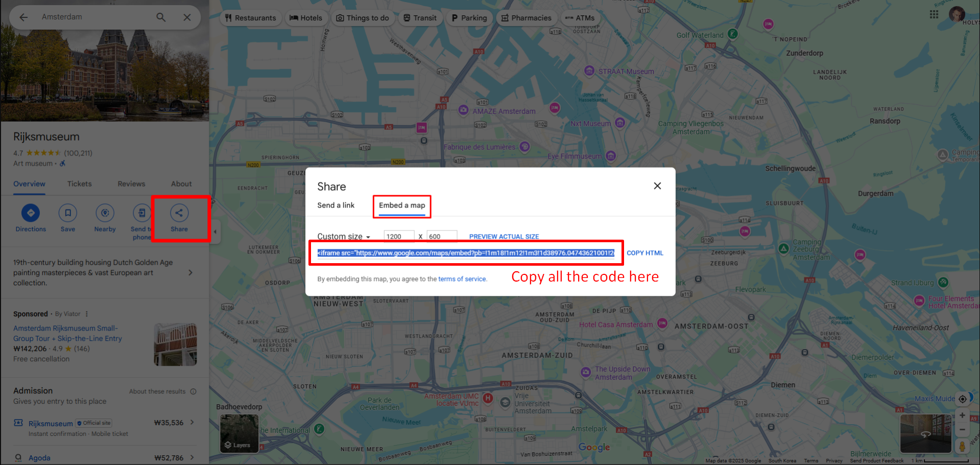The image size is (980, 465).
Task: Click the width field showing 1200
Action: click(399, 236)
